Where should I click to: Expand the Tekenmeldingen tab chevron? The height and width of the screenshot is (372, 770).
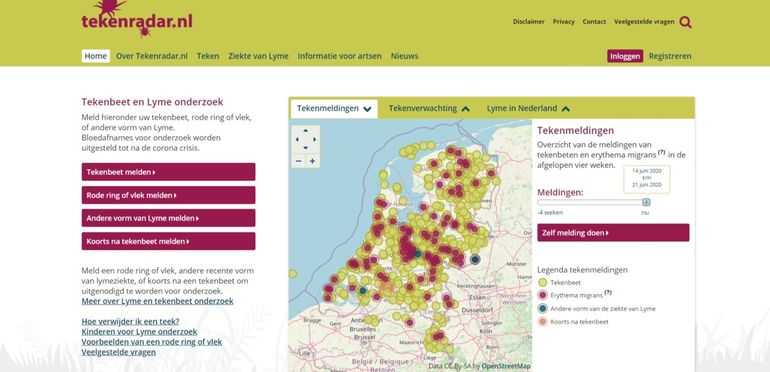367,109
